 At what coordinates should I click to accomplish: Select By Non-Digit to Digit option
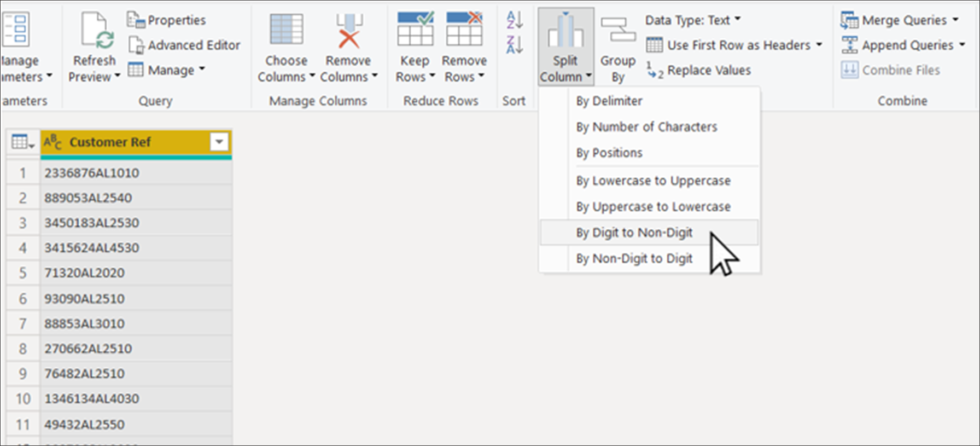(x=634, y=259)
